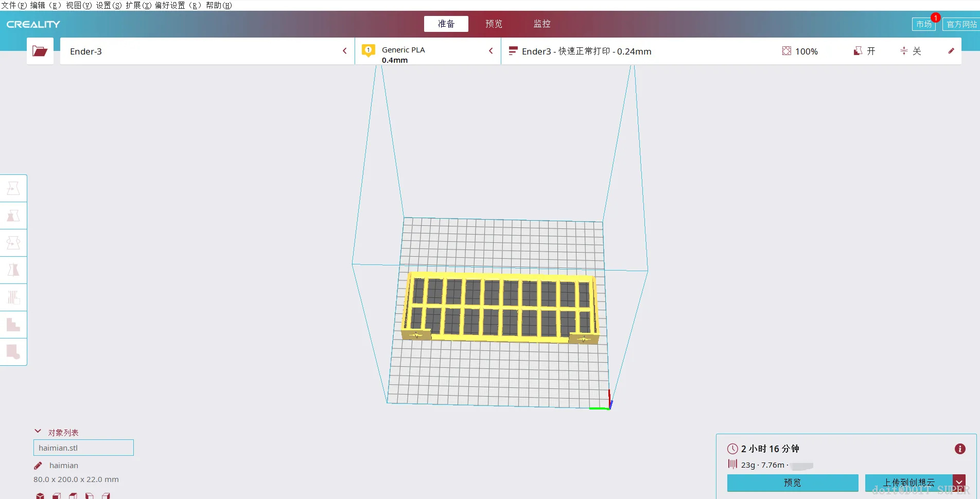Screen dimensions: 980x499
Task: Click the 上传到创想云 button
Action: [909, 483]
